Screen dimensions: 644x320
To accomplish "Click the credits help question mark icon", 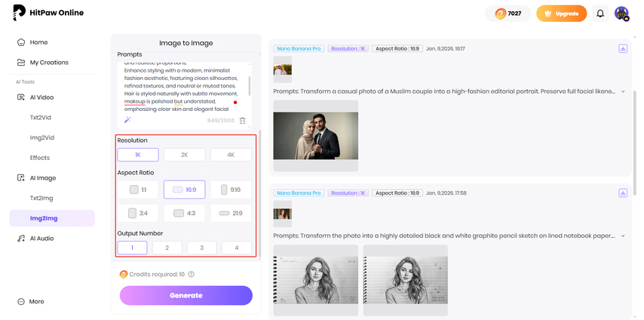I will tap(192, 275).
